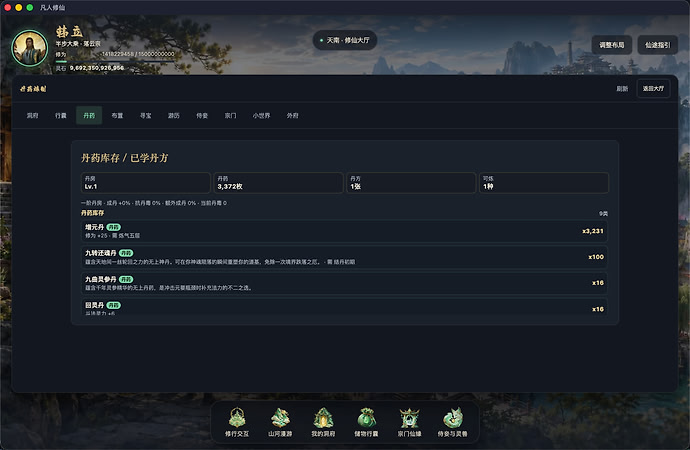The height and width of the screenshot is (450, 690).
Task: Select the active 丹药 tab
Action: [89, 116]
